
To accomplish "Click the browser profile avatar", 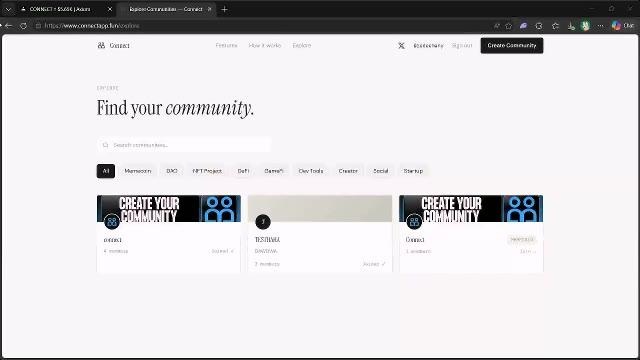I will point(585,26).
